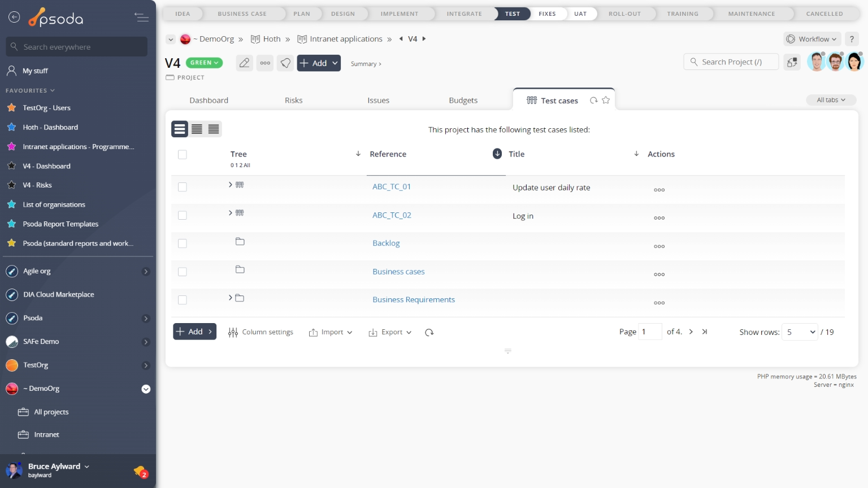Switch to the Issues tab
This screenshot has height=488, width=868.
pyautogui.click(x=379, y=101)
